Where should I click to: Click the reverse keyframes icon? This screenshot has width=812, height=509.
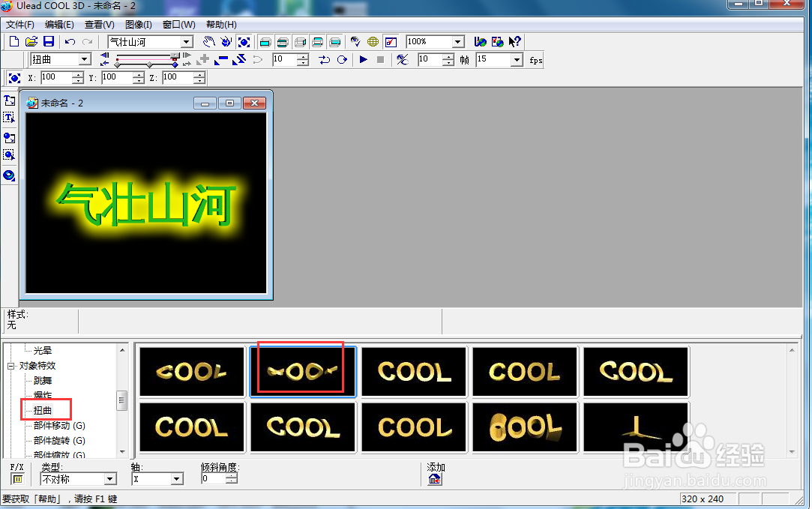tap(238, 59)
